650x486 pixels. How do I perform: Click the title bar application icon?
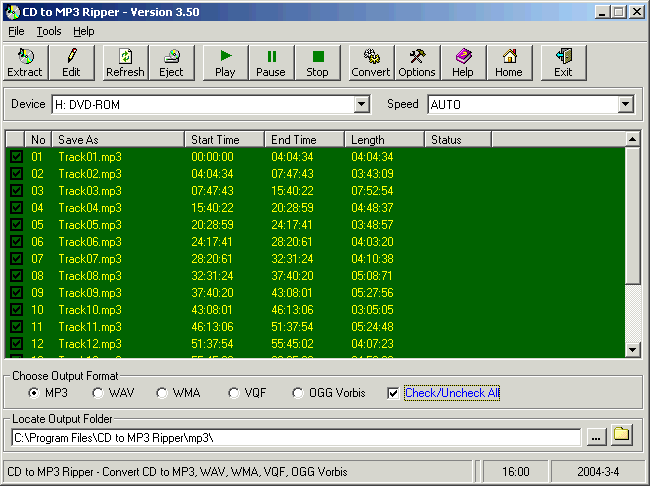pos(13,12)
